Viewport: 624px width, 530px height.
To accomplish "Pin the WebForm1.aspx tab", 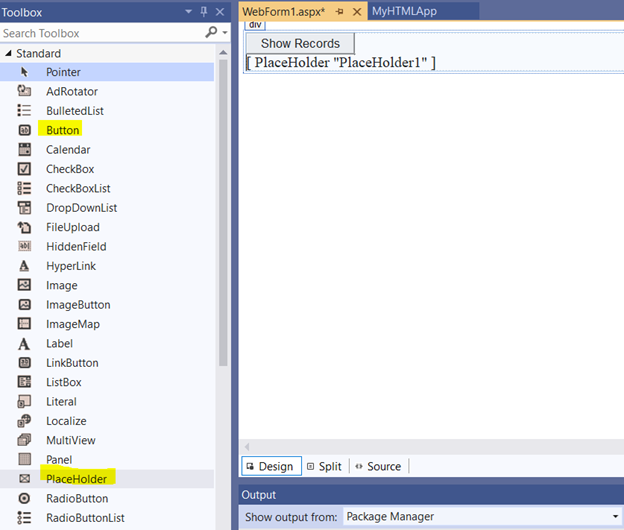I will click(339, 12).
